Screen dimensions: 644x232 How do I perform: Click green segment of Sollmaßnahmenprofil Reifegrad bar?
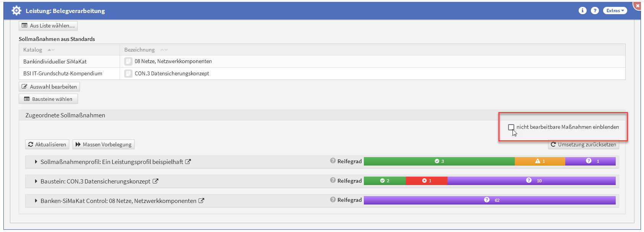tap(439, 161)
